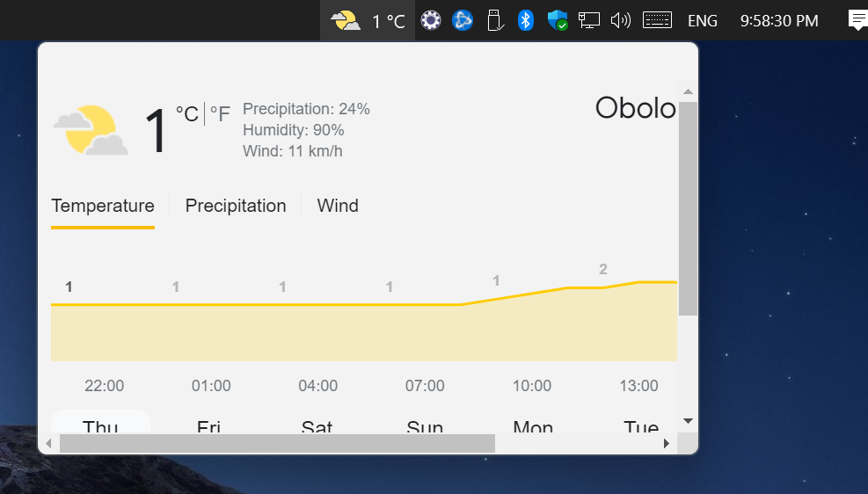The width and height of the screenshot is (868, 494).
Task: Switch units to °F
Action: point(220,114)
